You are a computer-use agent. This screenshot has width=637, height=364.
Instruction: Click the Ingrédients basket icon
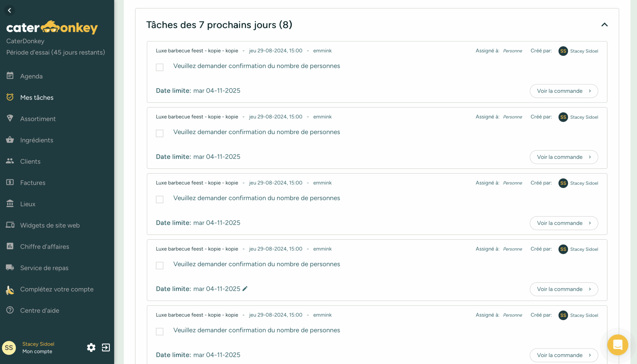coord(10,140)
